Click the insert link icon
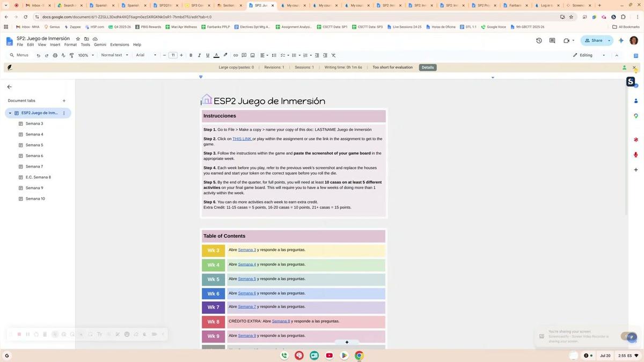The height and width of the screenshot is (362, 644). click(235, 55)
